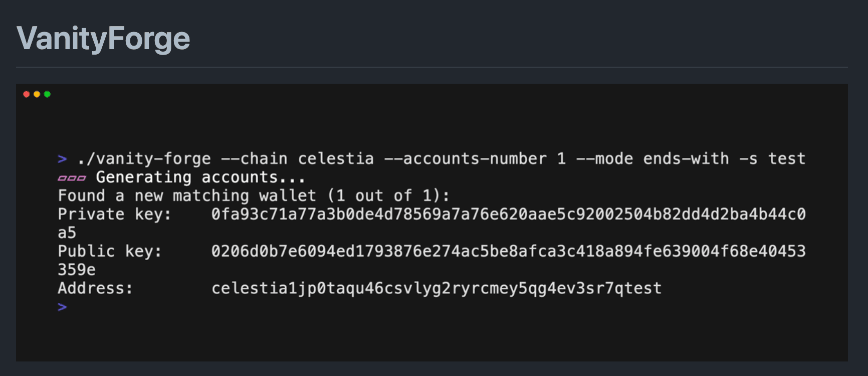Click the --chain flag in command
The image size is (868, 376).
tap(254, 159)
